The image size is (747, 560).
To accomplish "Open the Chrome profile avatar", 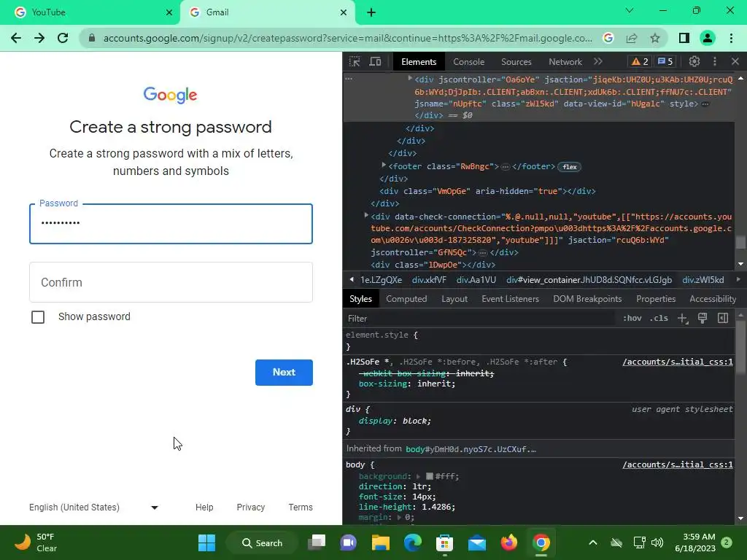I will [708, 38].
